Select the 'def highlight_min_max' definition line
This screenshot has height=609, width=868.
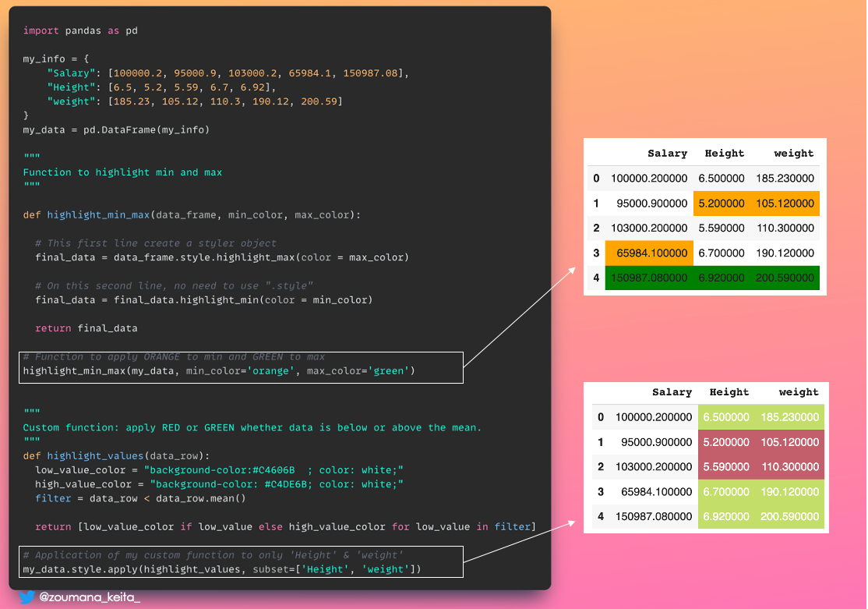pyautogui.click(x=192, y=214)
